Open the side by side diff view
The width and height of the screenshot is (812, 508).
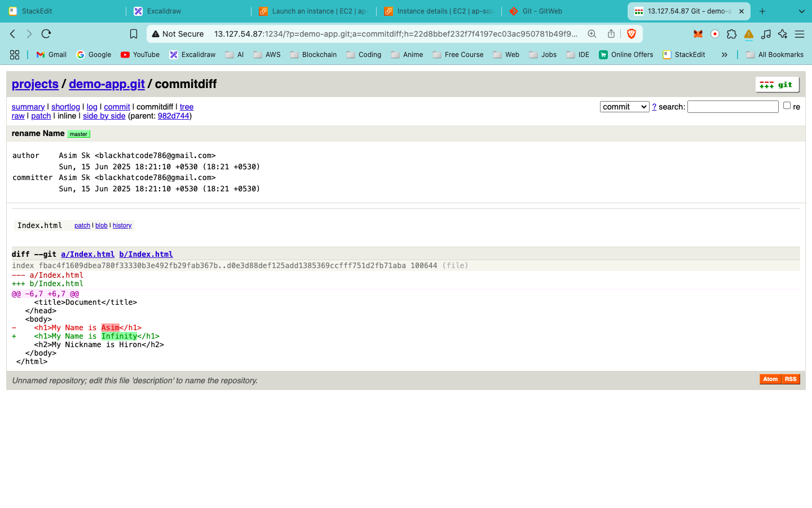pyautogui.click(x=104, y=116)
